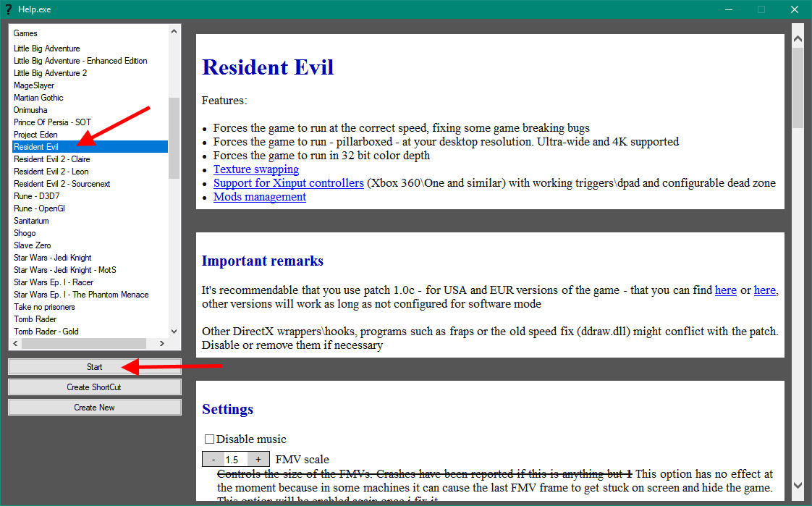Decrease FMV scale with minus button
812x506 pixels.
pyautogui.click(x=213, y=460)
